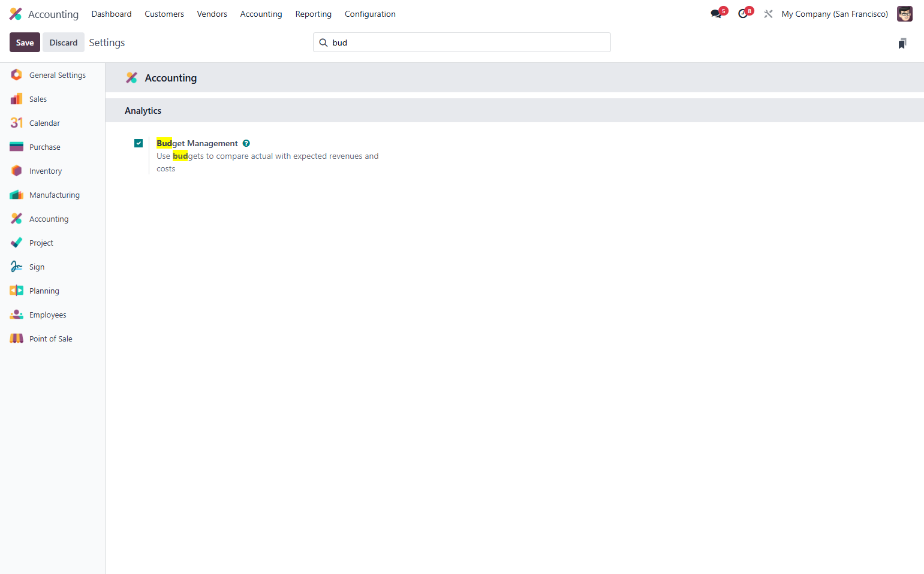Viewport: 924px width, 574px height.
Task: Click the Accounting app logo icon
Action: tap(16, 14)
